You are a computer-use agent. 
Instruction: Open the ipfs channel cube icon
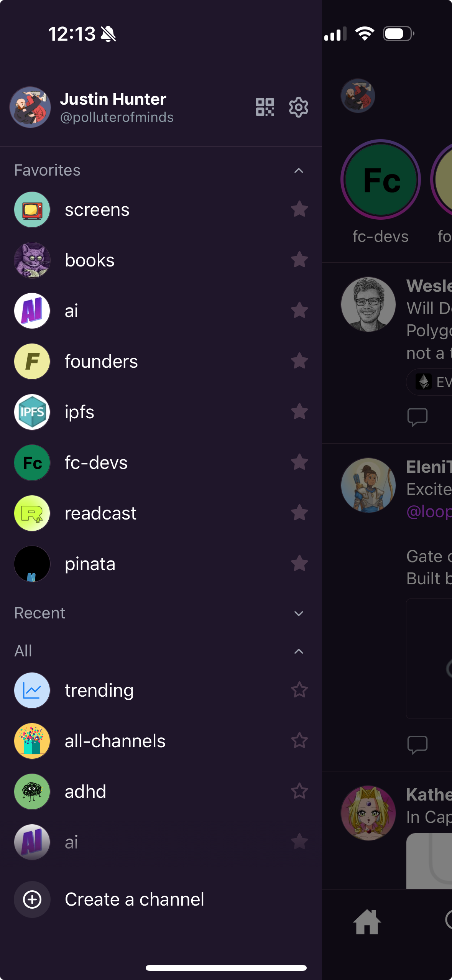tap(32, 412)
